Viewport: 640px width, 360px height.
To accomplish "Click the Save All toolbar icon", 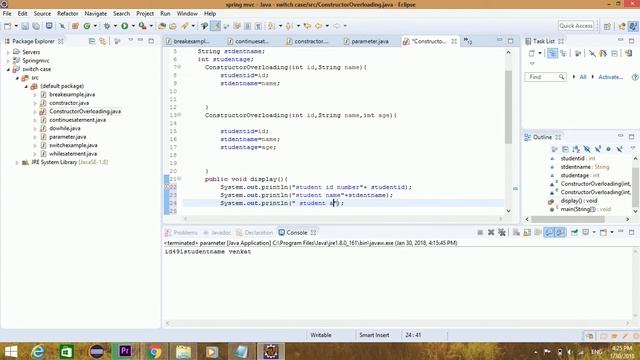I will [36, 26].
